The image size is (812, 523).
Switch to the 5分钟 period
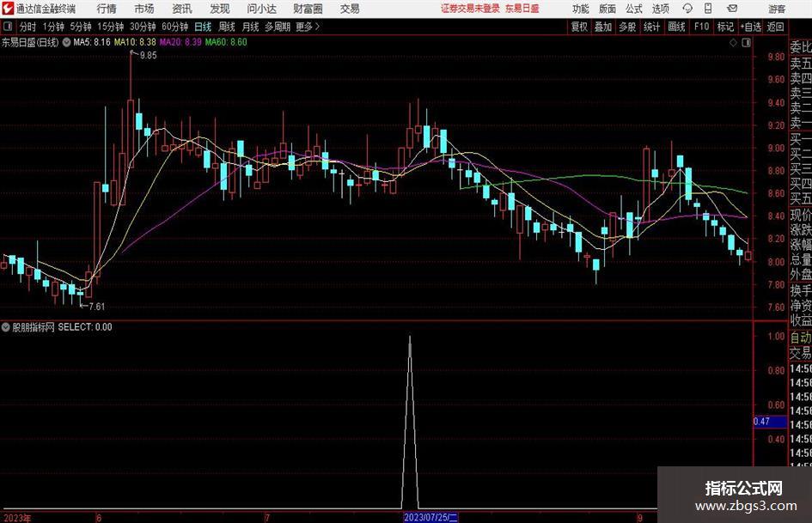tap(81, 27)
